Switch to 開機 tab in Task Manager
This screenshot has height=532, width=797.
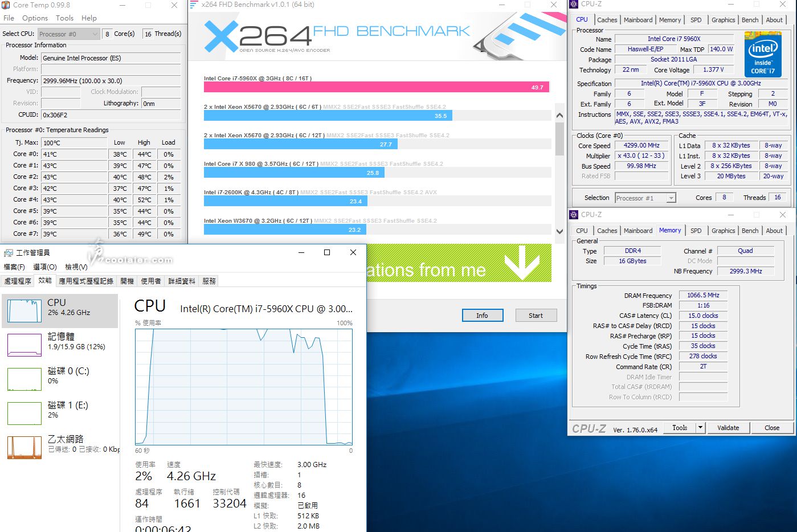[x=127, y=281]
